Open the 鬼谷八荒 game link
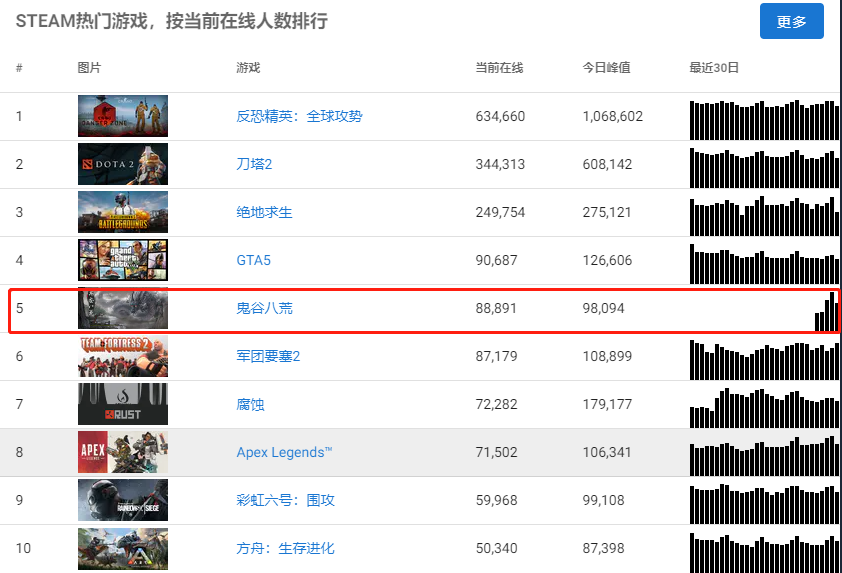 (x=264, y=308)
